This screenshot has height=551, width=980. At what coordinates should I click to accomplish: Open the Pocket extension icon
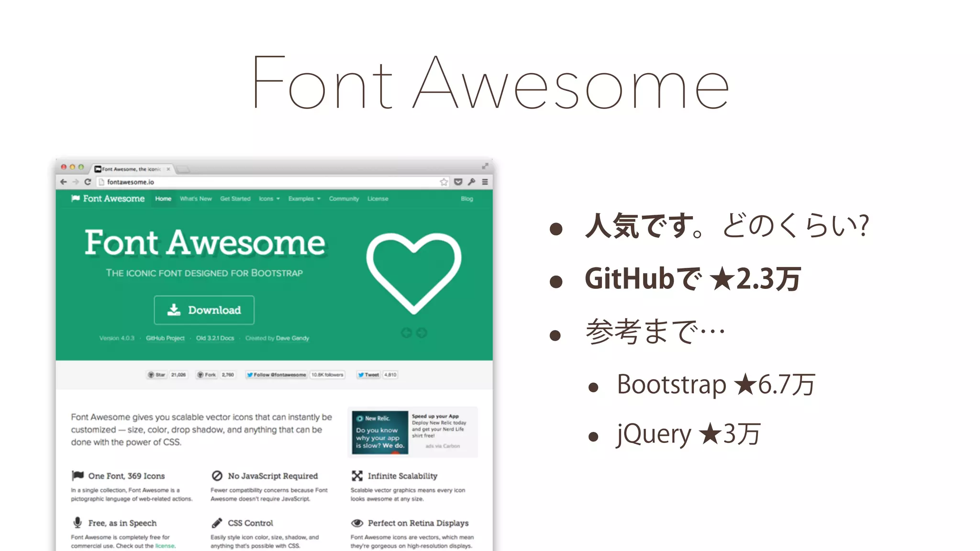pyautogui.click(x=458, y=182)
